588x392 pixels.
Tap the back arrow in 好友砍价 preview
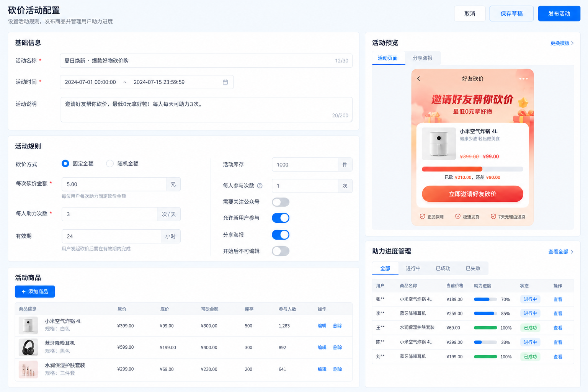pos(418,78)
